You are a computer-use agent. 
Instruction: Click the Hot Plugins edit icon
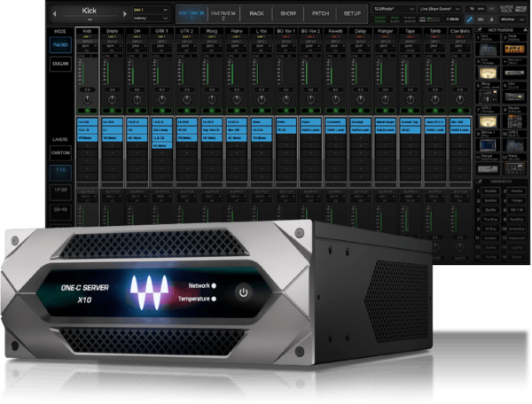click(479, 30)
